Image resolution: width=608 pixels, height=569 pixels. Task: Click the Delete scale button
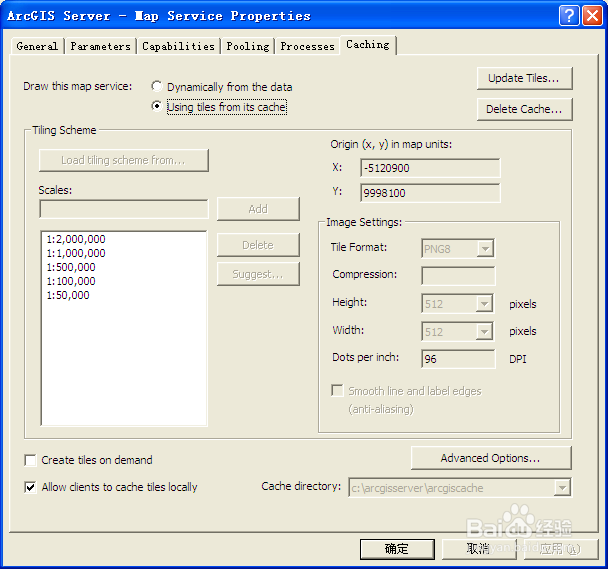258,245
